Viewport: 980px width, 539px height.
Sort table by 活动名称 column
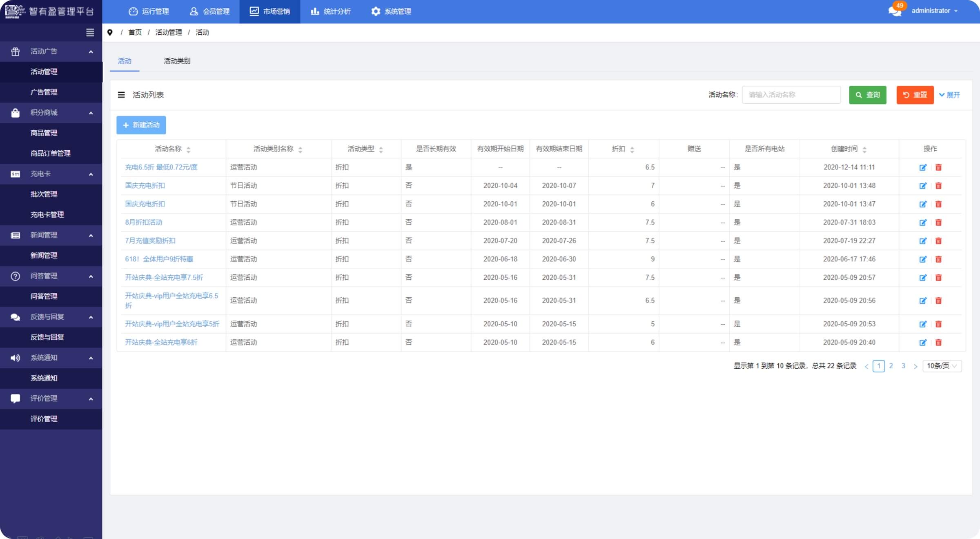tap(188, 149)
